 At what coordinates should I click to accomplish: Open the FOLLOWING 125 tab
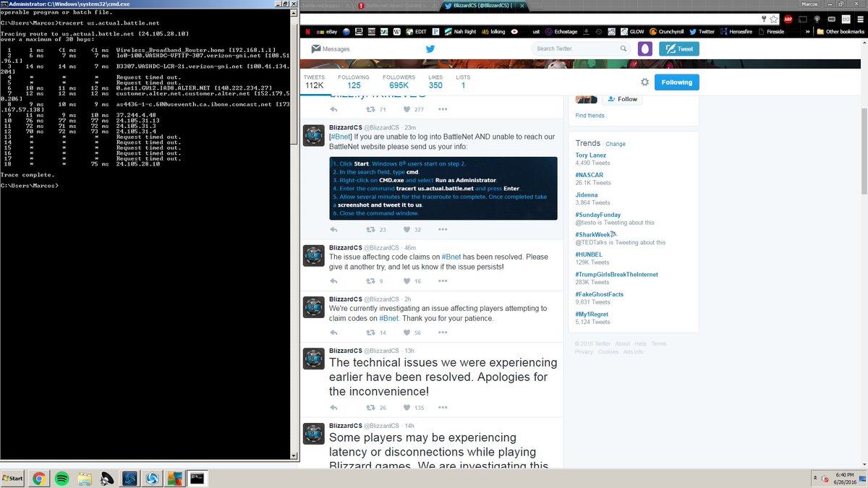tap(353, 82)
